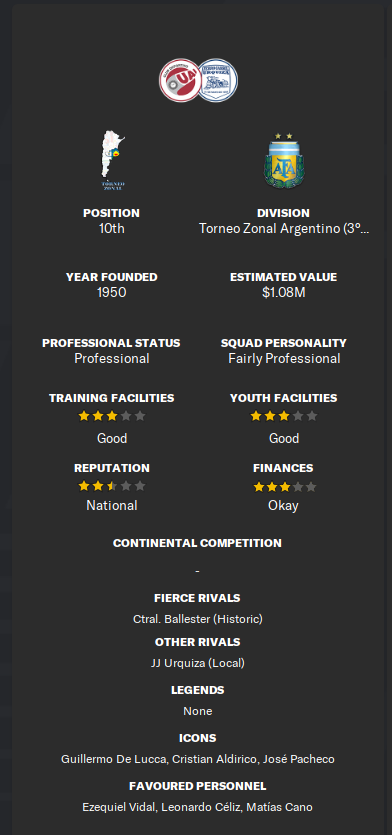Viewport: 392px width, 835px height.
Task: Open icon Guillermo De Lucca profile
Action: [113, 759]
